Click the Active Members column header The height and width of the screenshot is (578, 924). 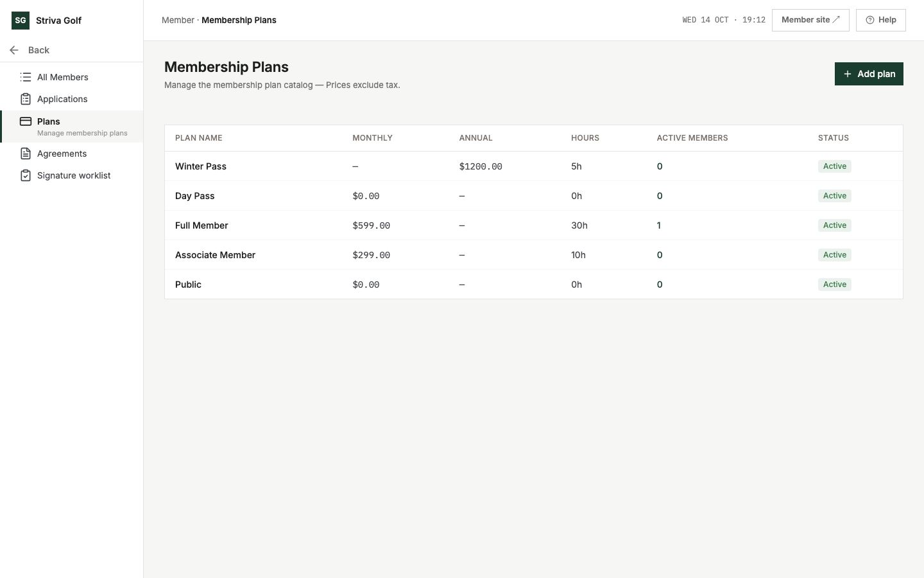point(692,138)
